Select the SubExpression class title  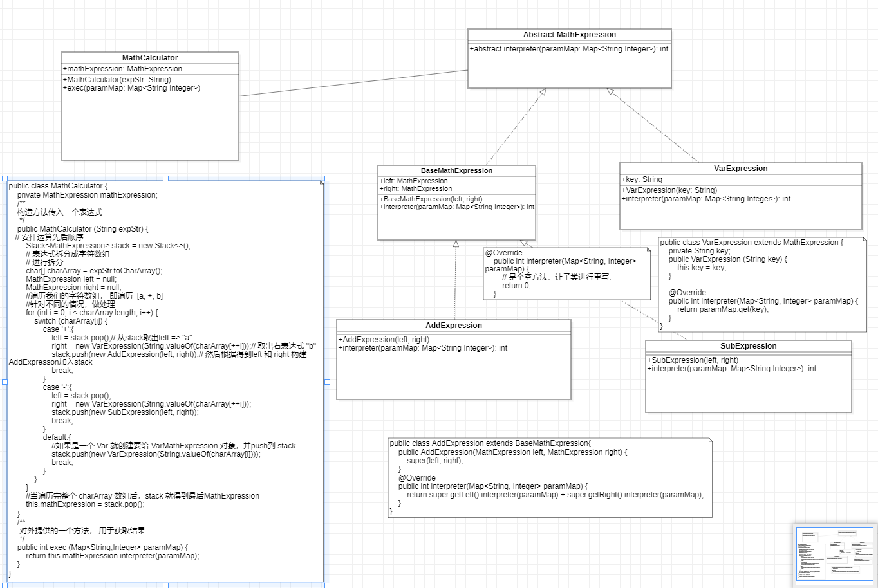[x=749, y=346]
